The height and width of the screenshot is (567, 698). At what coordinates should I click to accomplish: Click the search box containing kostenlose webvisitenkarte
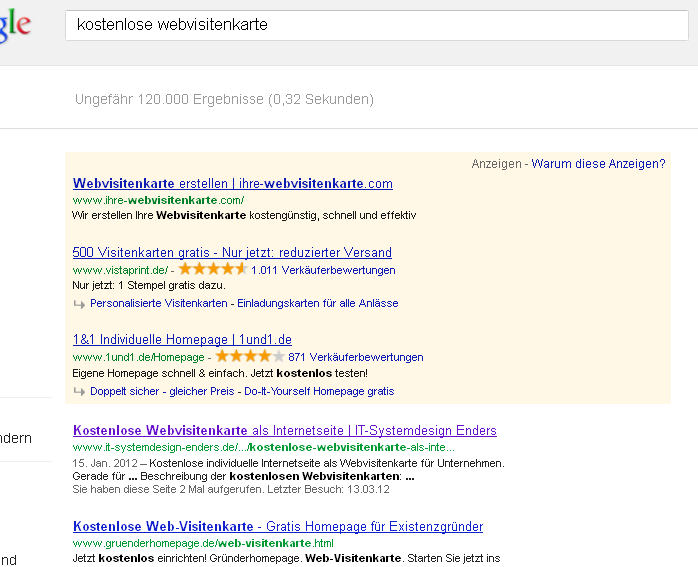[x=377, y=25]
